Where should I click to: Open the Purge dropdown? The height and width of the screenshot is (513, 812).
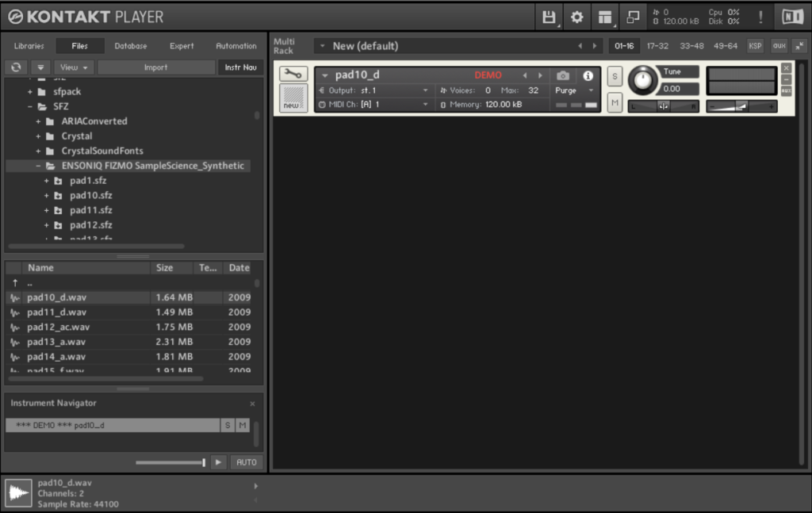pos(574,90)
